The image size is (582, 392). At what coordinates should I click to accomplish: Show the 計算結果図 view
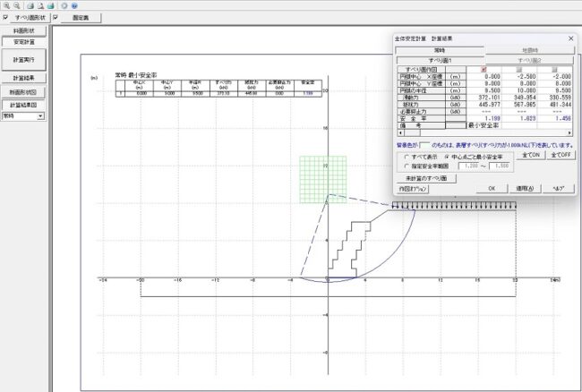(x=24, y=105)
